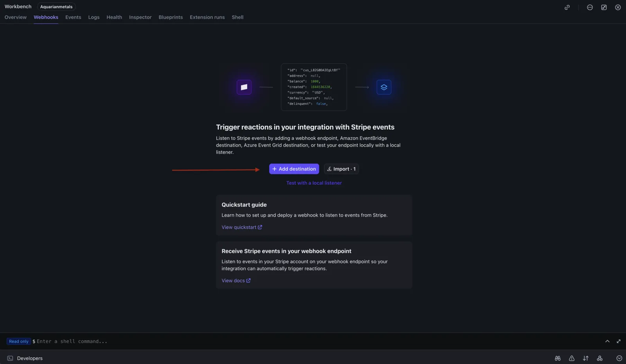
Task: Open the Overview tab
Action: coord(16,17)
